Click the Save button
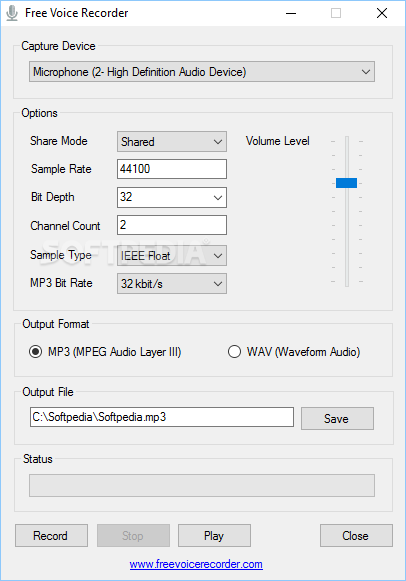The width and height of the screenshot is (406, 581). point(337,419)
